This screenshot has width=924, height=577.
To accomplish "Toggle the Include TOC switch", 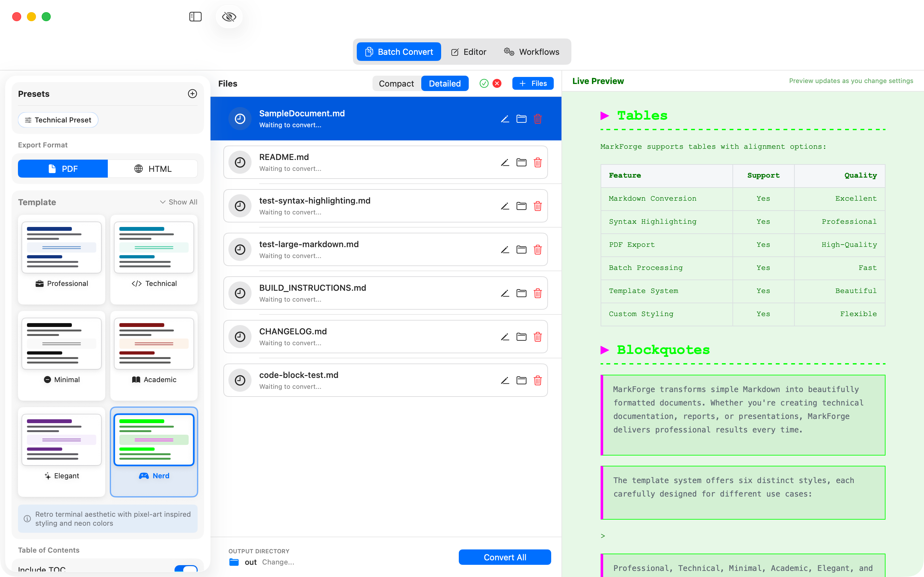I will coord(186,569).
